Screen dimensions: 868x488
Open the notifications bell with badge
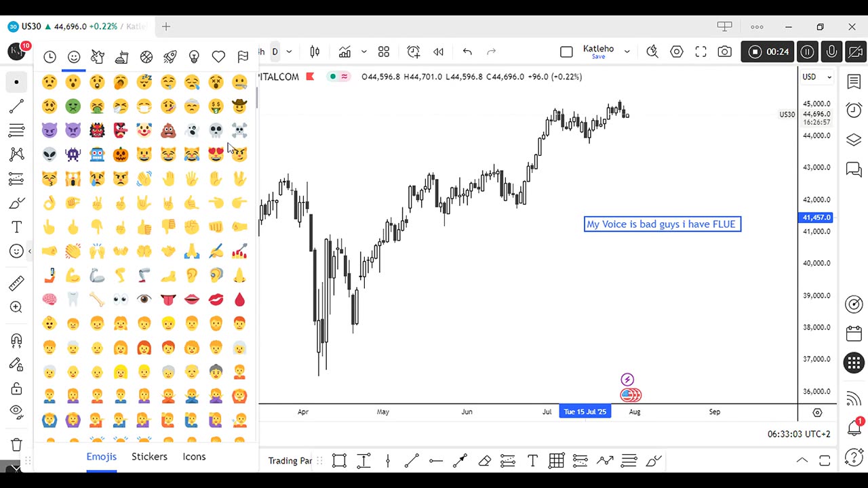click(854, 427)
